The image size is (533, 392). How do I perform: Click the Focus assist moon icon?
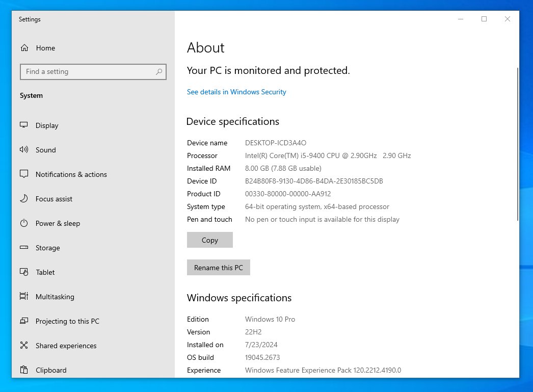pos(24,199)
